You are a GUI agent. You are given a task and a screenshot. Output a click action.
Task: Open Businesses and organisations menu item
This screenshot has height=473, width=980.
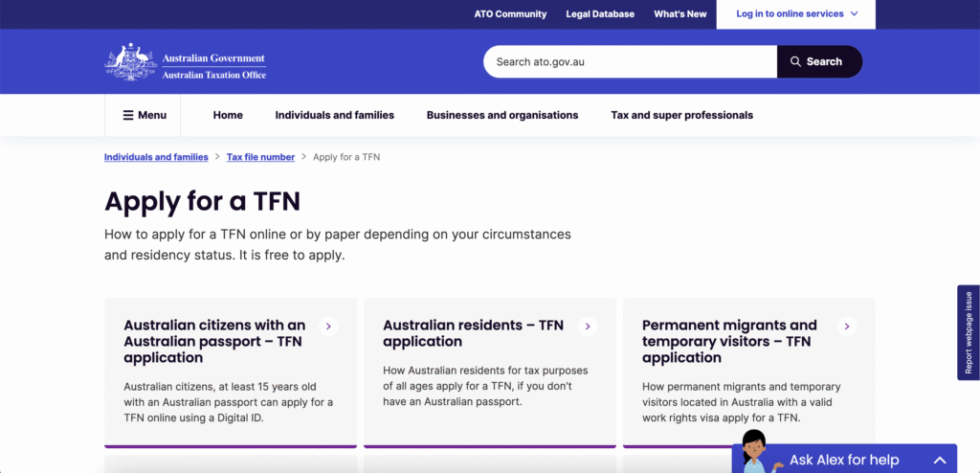tap(502, 115)
